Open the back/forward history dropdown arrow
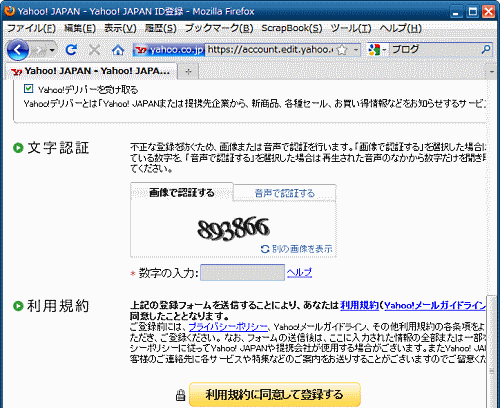Screen dimensions: 500x408 (52, 50)
